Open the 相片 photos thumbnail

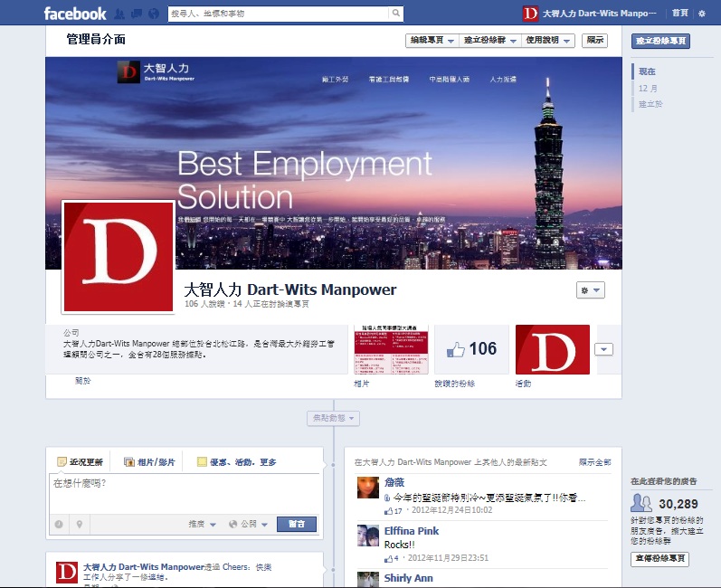coord(392,349)
